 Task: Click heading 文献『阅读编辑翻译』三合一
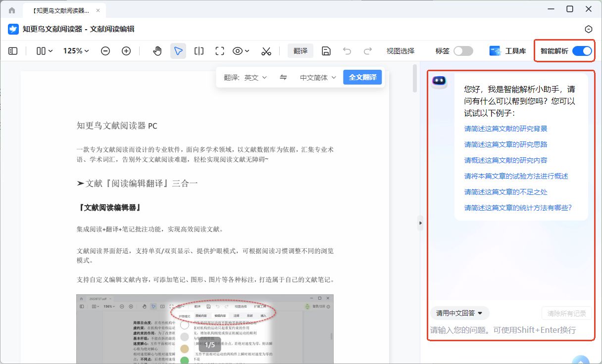(x=137, y=183)
